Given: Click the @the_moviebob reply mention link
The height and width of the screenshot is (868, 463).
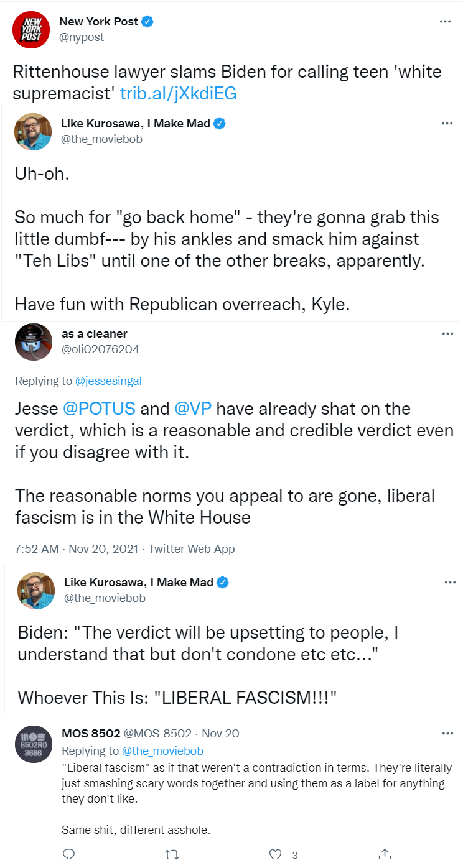Looking at the screenshot, I should (162, 750).
